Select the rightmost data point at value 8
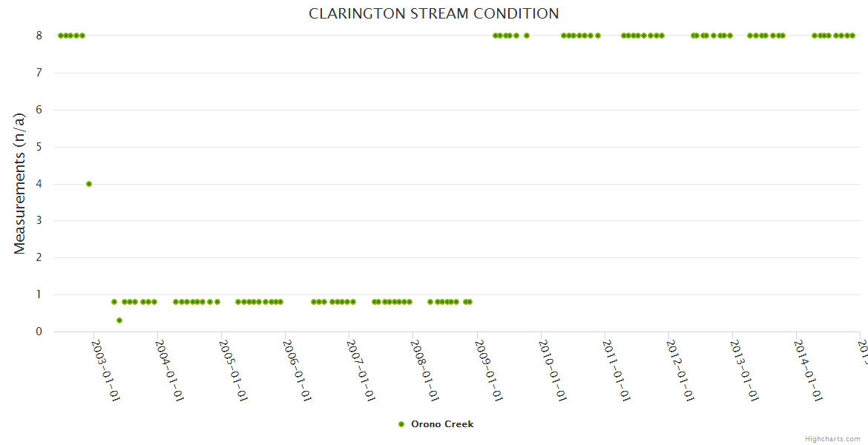The width and height of the screenshot is (868, 445). (x=852, y=36)
